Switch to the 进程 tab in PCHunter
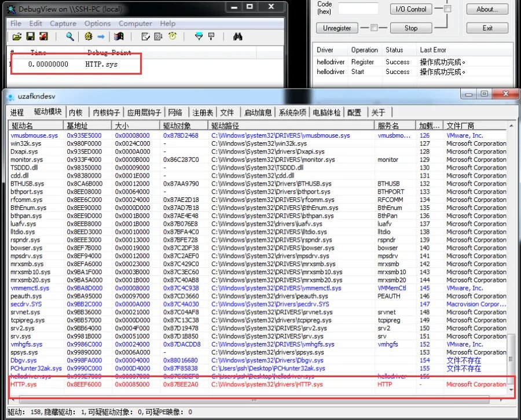Viewport: 521px width, 420px height. coord(17,112)
